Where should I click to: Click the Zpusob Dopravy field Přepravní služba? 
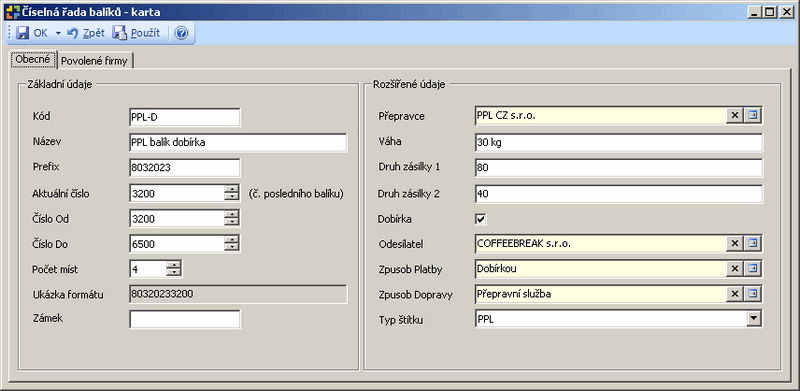point(601,294)
